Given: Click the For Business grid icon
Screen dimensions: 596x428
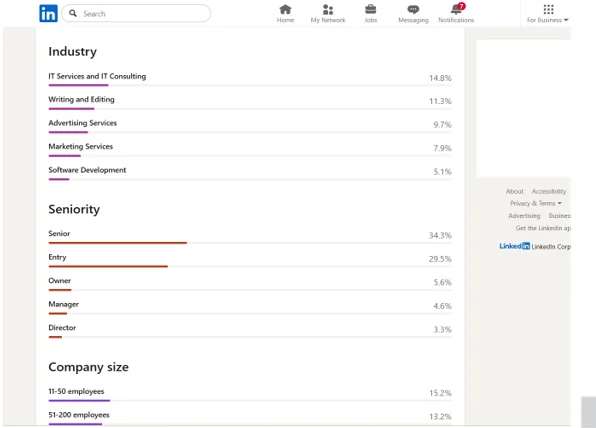Looking at the screenshot, I should click(x=548, y=9).
